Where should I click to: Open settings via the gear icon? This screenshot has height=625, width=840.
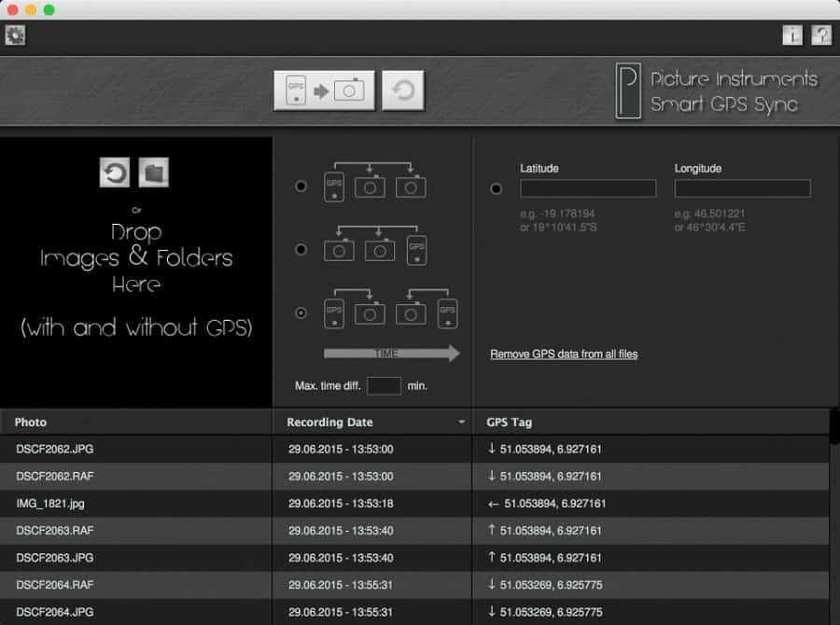[x=15, y=35]
